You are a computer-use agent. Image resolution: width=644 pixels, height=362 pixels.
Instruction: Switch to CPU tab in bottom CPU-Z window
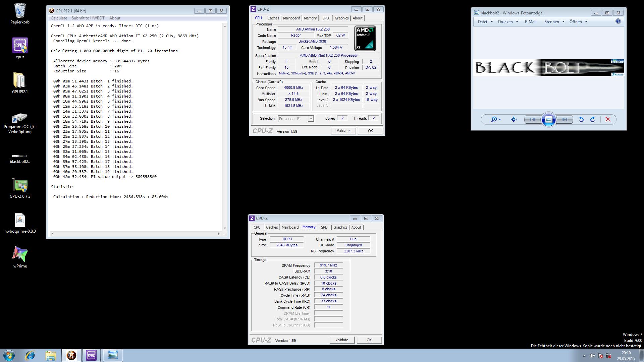pos(257,227)
